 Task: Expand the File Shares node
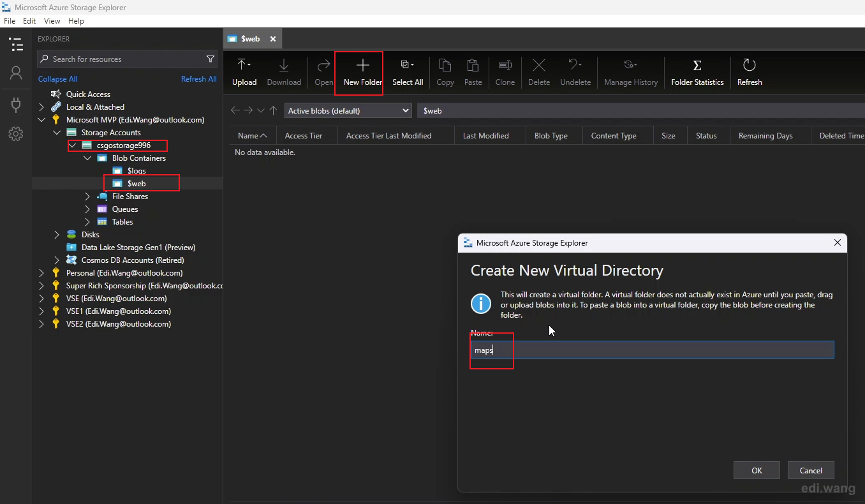pos(87,196)
